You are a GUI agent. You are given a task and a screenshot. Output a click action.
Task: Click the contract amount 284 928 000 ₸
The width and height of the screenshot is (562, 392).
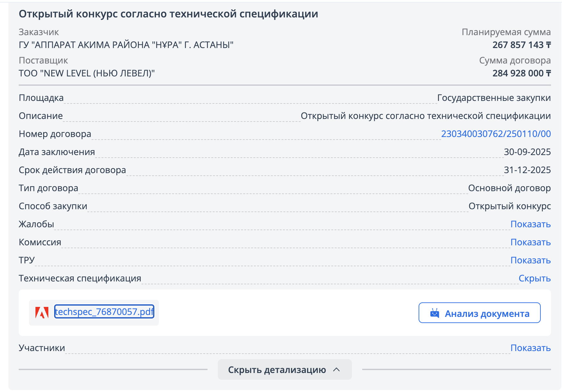(521, 73)
